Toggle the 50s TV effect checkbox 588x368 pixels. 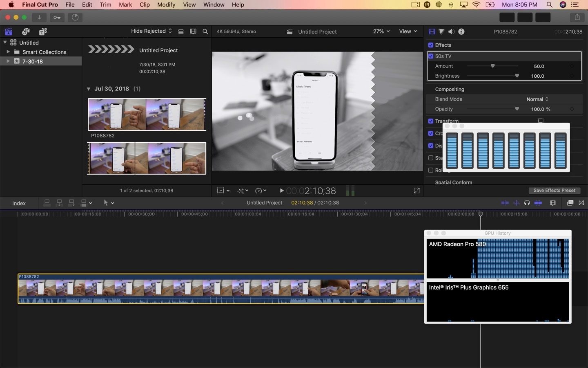tap(431, 56)
